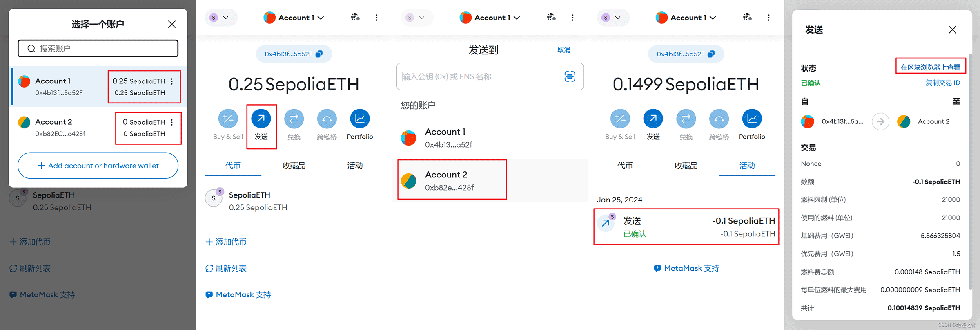Open Portfolio icon under 0.1499 SepoliaETH balance
The height and width of the screenshot is (330, 980).
pyautogui.click(x=752, y=119)
